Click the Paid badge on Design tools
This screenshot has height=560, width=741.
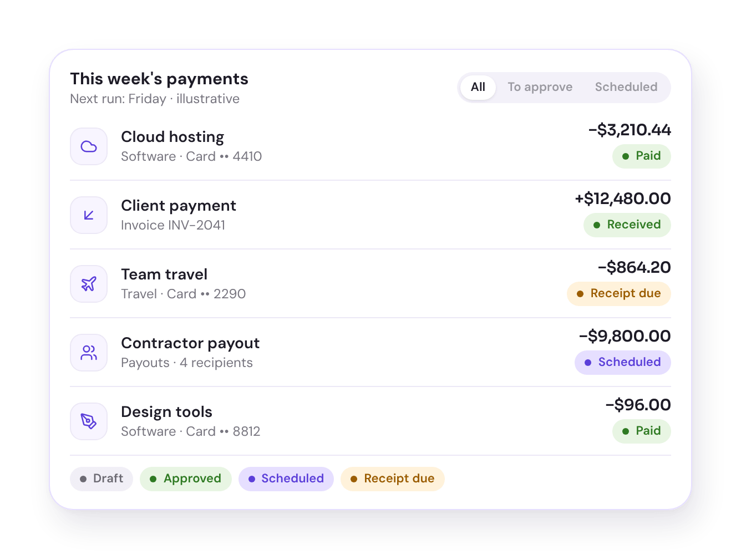[642, 431]
